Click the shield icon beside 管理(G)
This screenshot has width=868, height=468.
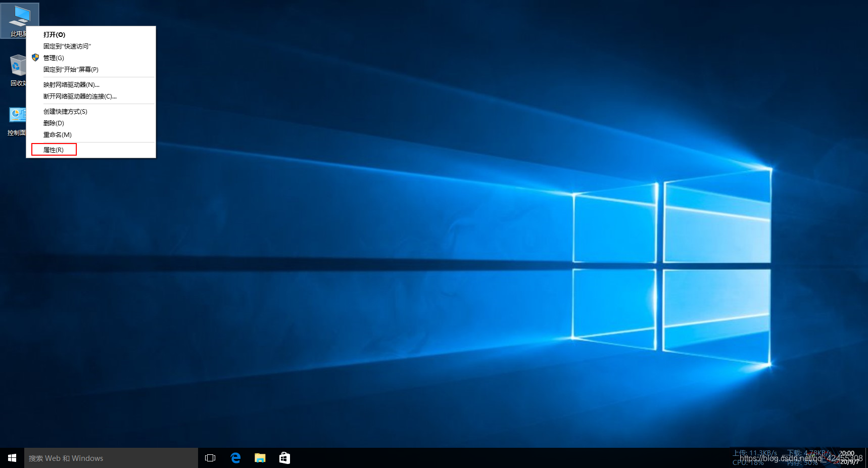(x=35, y=58)
